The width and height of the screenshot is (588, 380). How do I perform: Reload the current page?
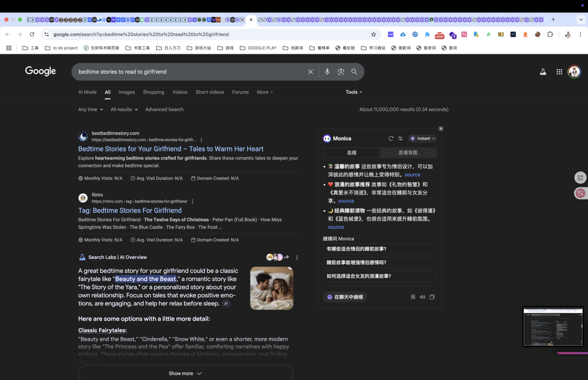coord(32,34)
